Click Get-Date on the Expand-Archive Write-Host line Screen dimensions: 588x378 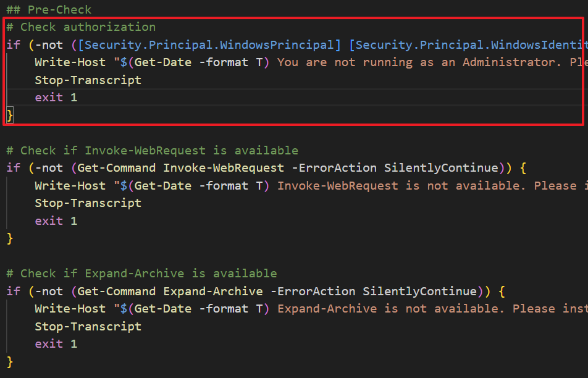(x=159, y=309)
